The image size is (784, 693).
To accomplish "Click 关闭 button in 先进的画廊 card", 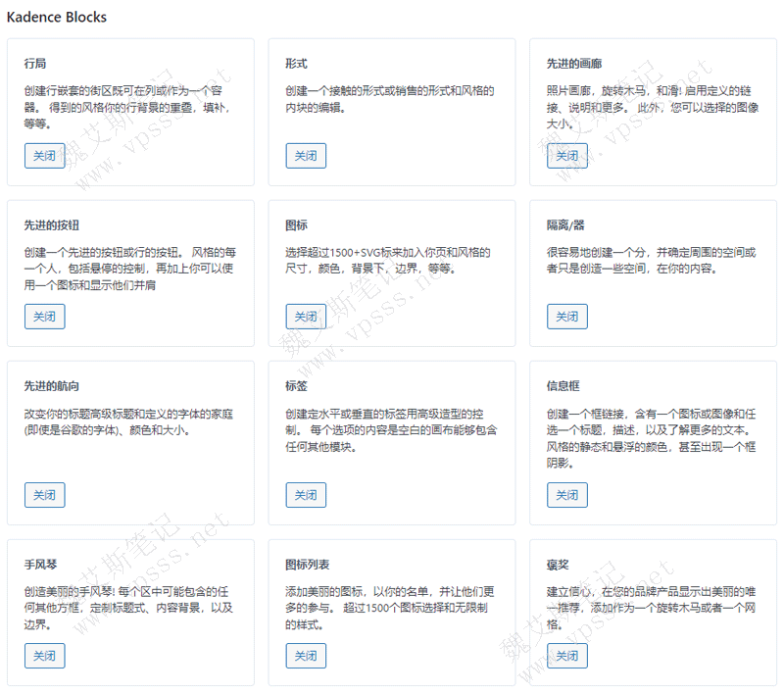I will coord(567,156).
